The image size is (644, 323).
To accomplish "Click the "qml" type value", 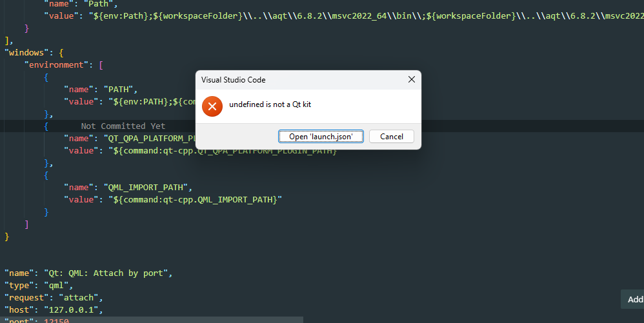I will 56,285.
